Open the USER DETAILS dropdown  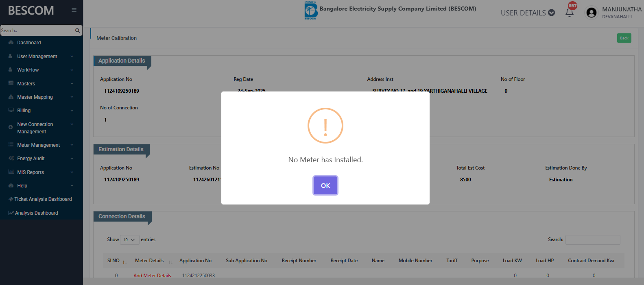[x=528, y=13]
